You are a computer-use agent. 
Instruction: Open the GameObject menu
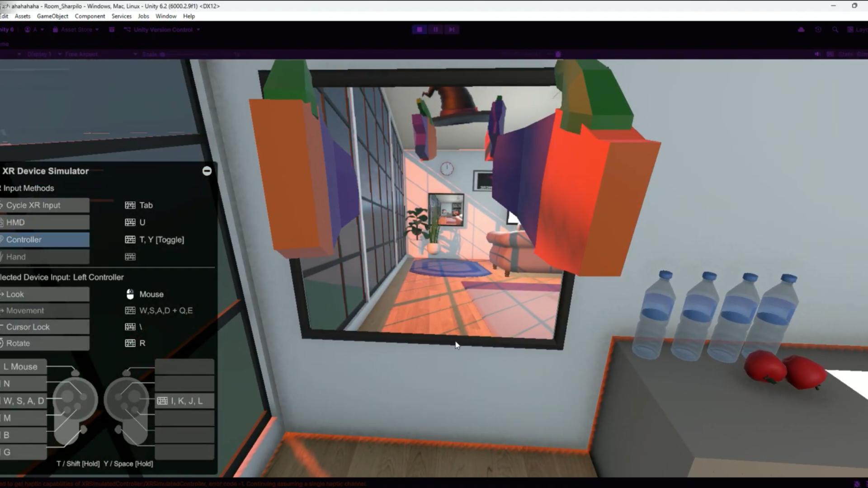coord(52,16)
